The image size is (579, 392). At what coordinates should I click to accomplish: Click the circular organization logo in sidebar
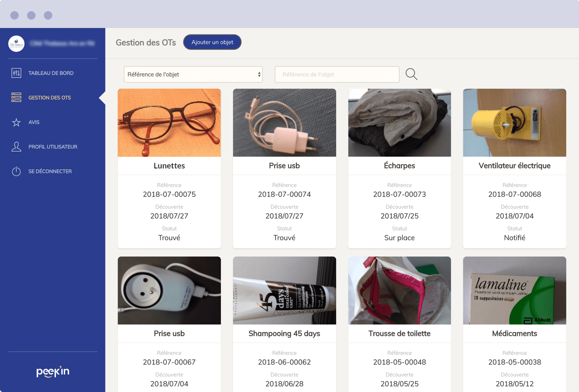coord(16,43)
